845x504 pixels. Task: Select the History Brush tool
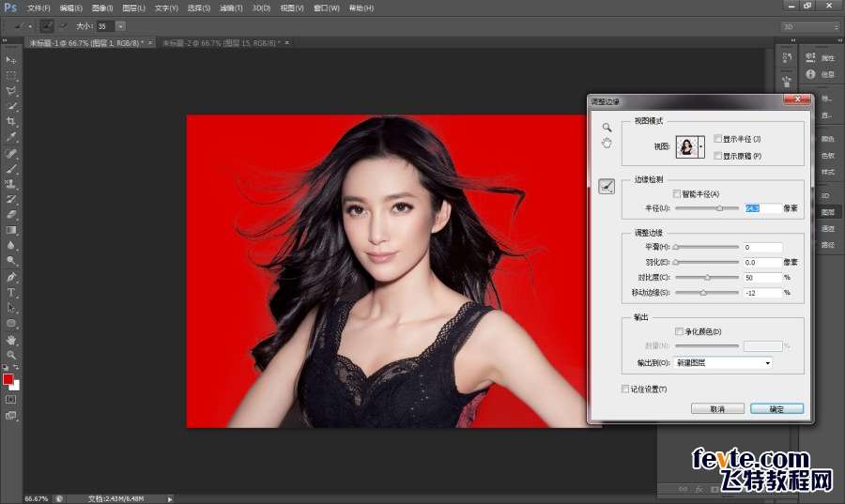point(10,199)
